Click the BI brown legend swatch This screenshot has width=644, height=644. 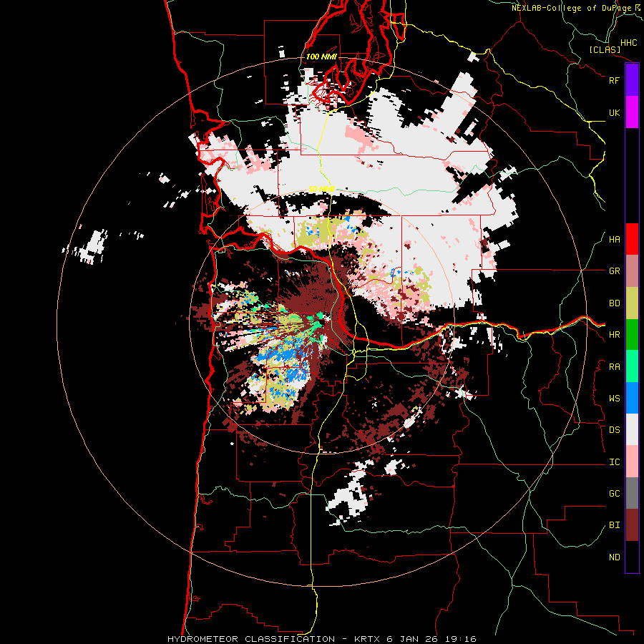tap(632, 525)
